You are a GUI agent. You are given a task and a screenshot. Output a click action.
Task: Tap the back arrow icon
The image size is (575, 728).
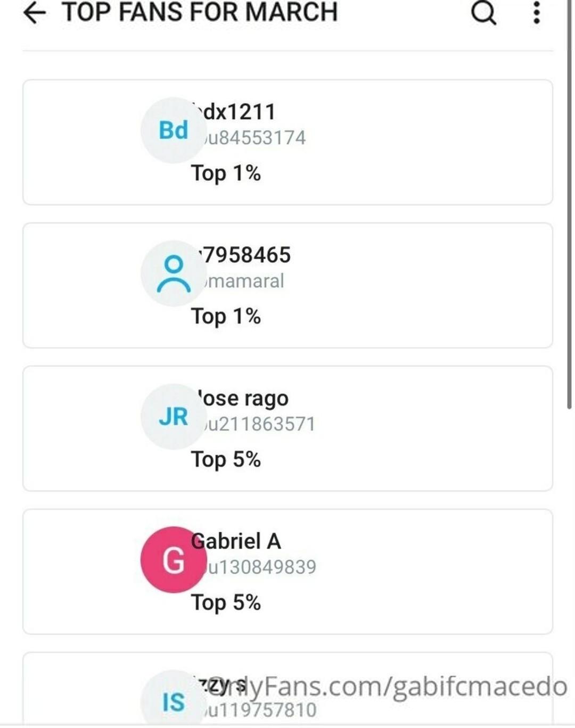[35, 13]
